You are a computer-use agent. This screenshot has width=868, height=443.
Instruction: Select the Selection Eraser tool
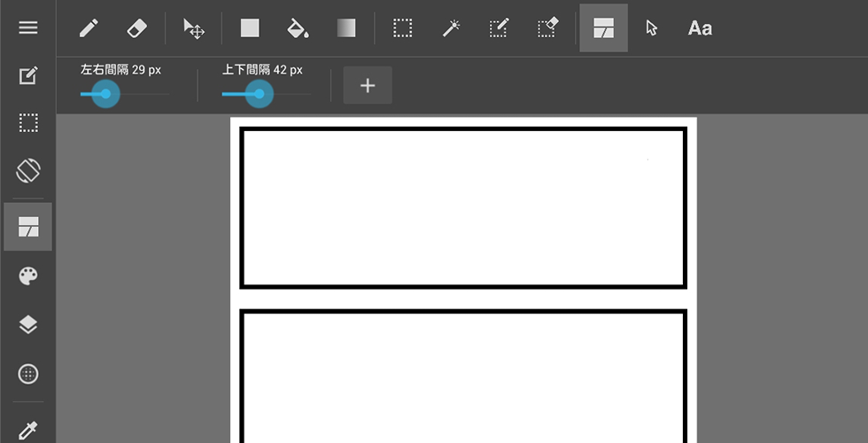coord(548,28)
